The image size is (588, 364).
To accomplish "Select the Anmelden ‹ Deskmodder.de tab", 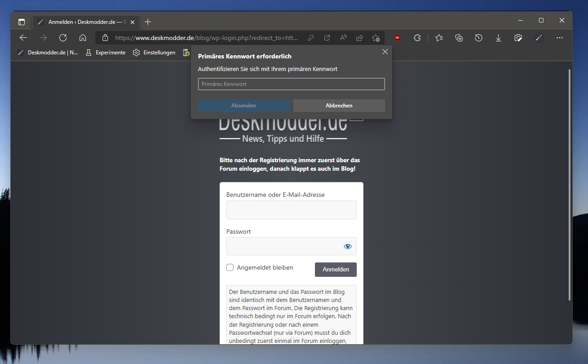I will click(85, 22).
